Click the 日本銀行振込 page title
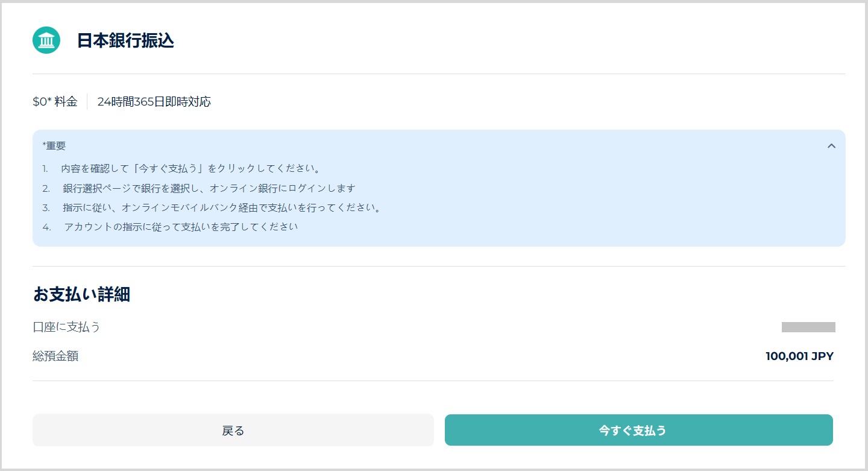The height and width of the screenshot is (471, 868). [x=125, y=40]
